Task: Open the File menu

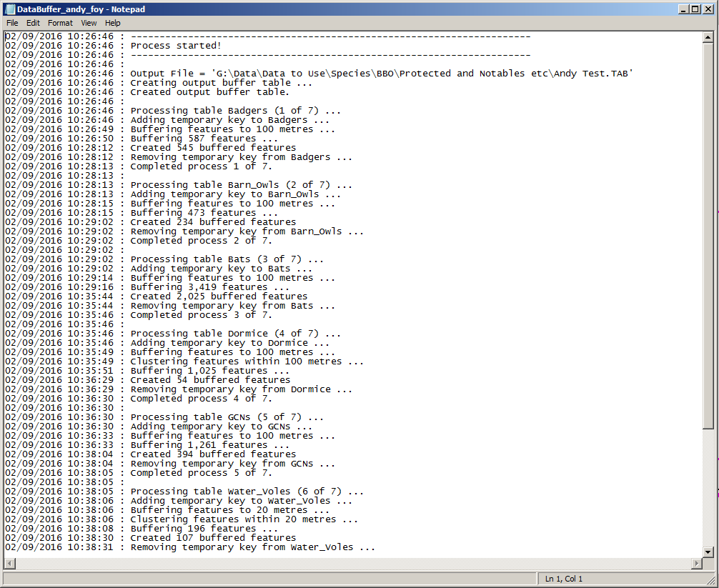Action: point(12,23)
